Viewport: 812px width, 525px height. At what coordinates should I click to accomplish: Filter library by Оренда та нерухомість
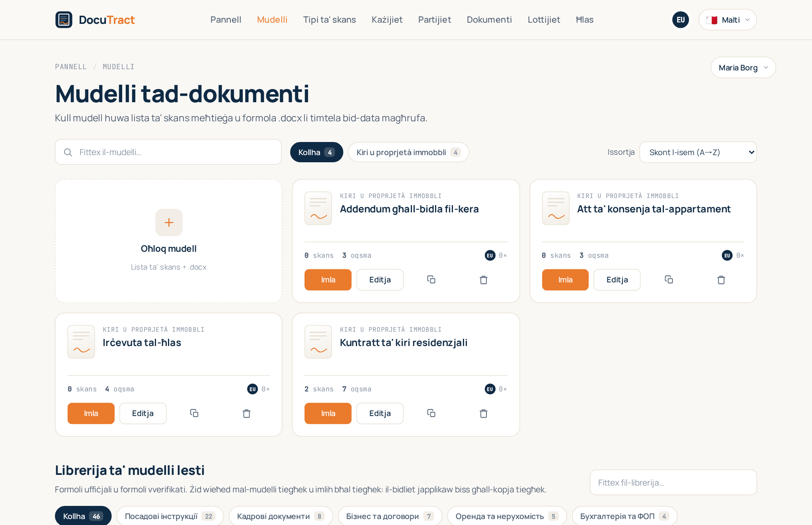click(507, 516)
